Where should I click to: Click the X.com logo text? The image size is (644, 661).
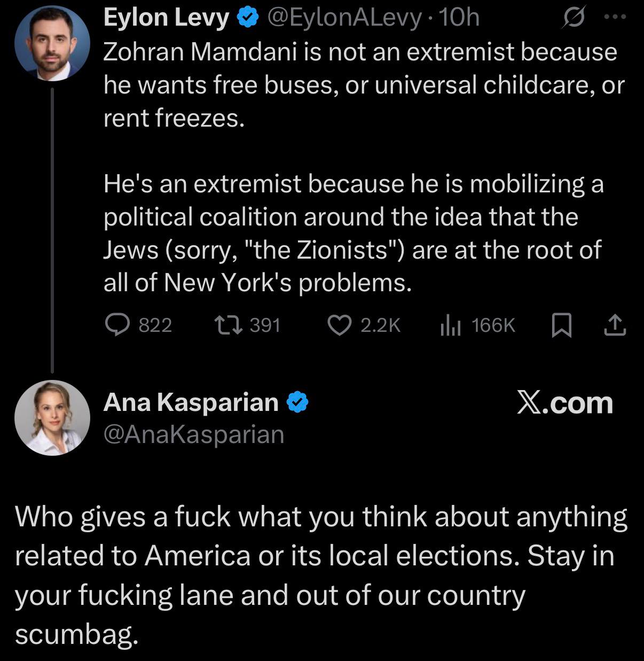tap(564, 402)
